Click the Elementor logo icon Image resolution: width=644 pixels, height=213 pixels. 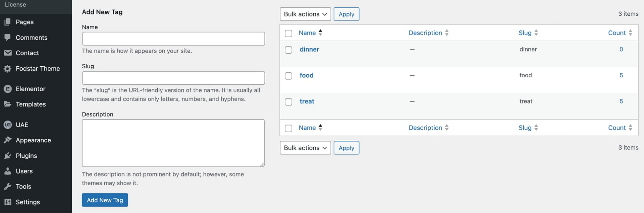pos(8,89)
